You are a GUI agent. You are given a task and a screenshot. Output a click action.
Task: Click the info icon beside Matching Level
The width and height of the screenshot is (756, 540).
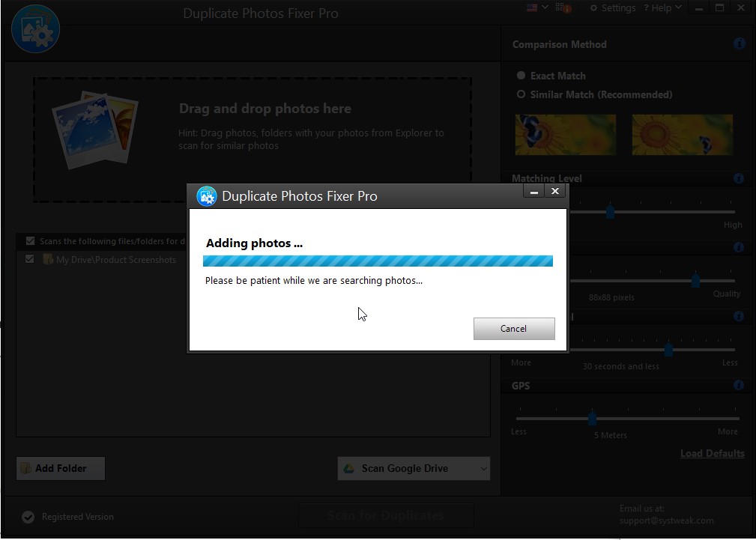739,178
